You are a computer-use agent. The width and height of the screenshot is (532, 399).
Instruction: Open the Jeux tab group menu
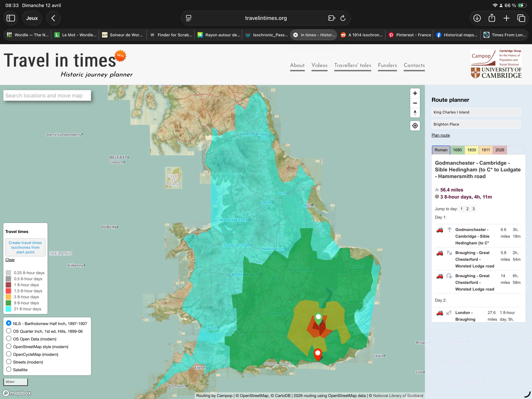pos(32,18)
